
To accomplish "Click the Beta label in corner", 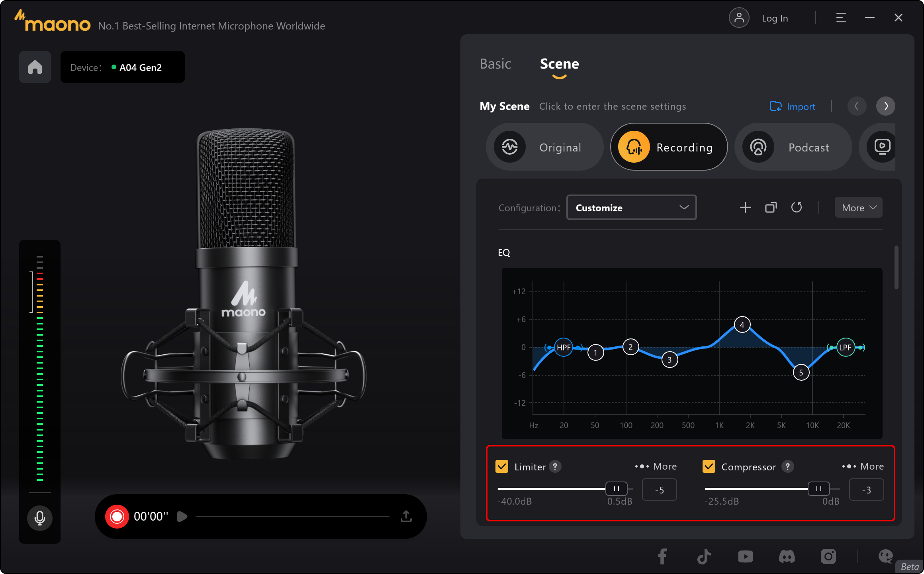I will 910,566.
